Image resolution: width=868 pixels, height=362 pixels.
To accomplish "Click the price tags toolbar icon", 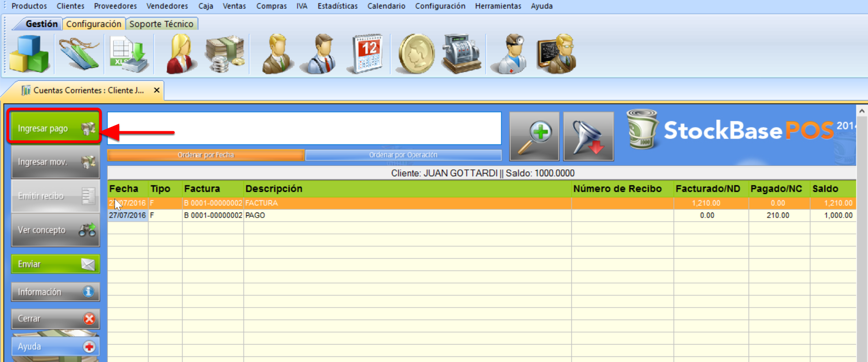I will pos(79,54).
